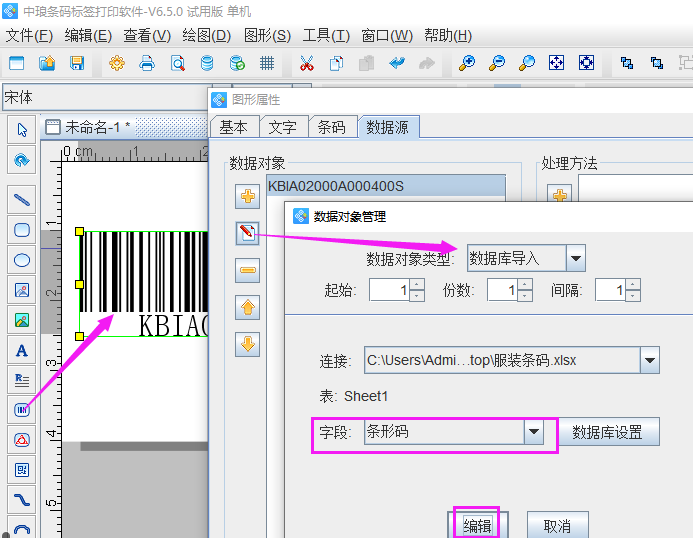Open Print preview magnifier page icon
693x538 pixels.
177,63
